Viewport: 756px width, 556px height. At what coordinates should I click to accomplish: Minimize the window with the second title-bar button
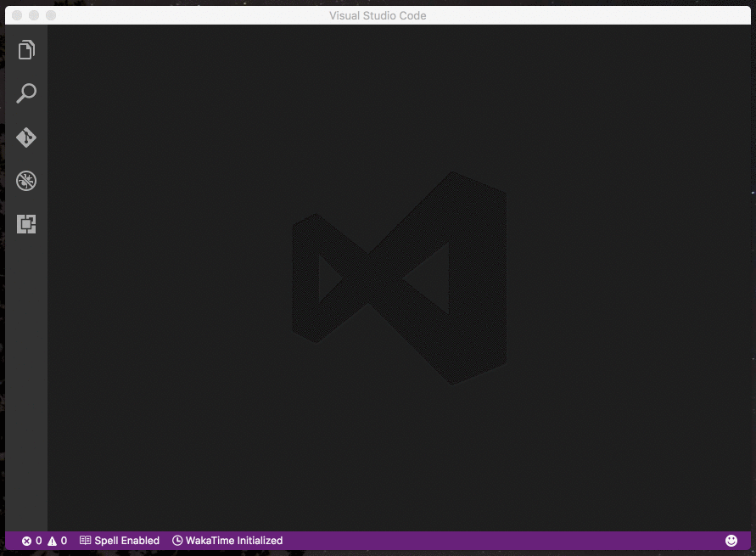coord(34,15)
